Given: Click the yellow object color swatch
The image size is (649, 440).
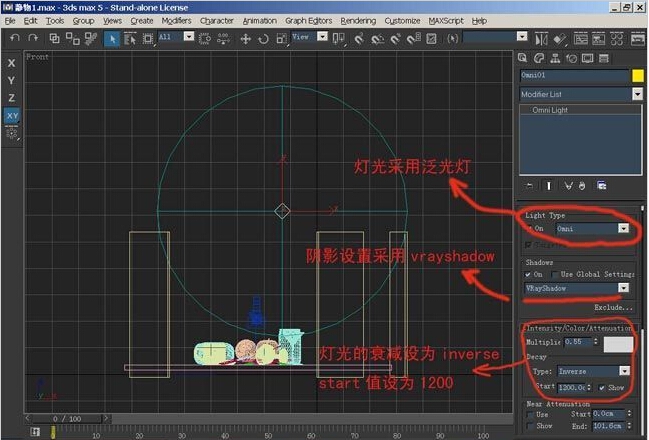Looking at the screenshot, I should (x=638, y=76).
